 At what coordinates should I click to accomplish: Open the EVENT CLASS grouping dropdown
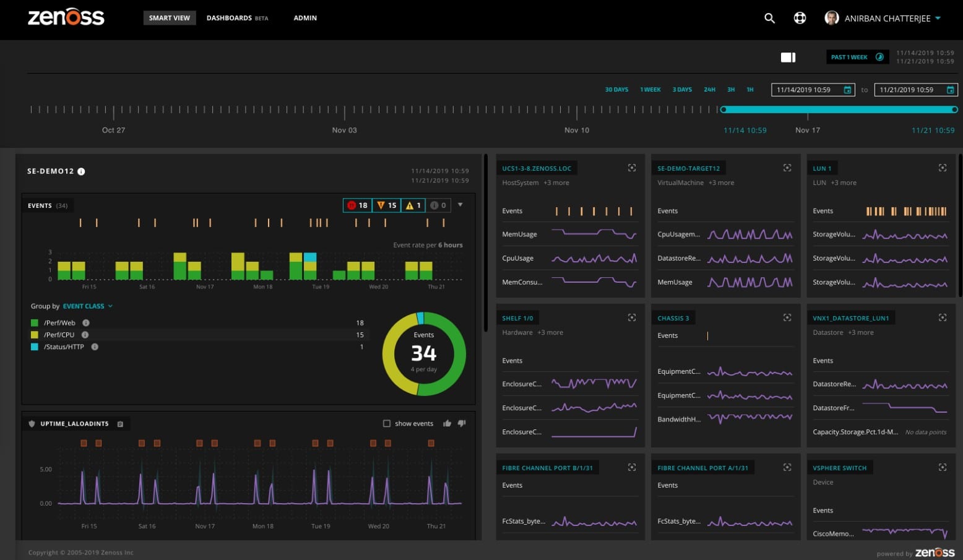pyautogui.click(x=87, y=306)
